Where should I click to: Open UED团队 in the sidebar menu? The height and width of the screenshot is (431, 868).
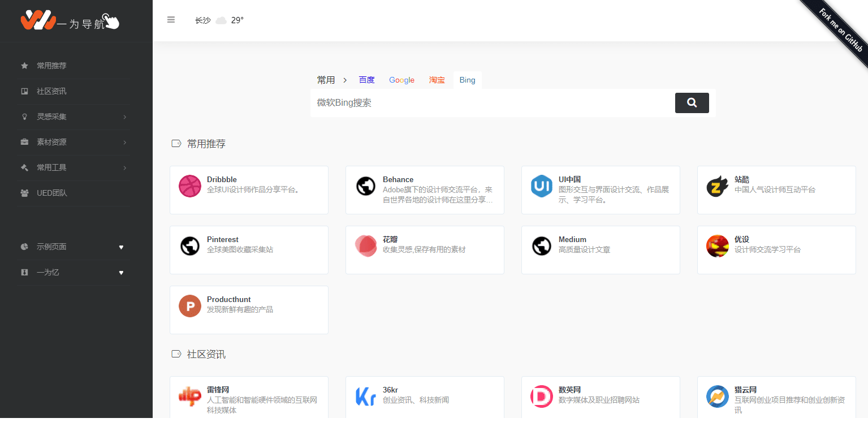tap(52, 193)
